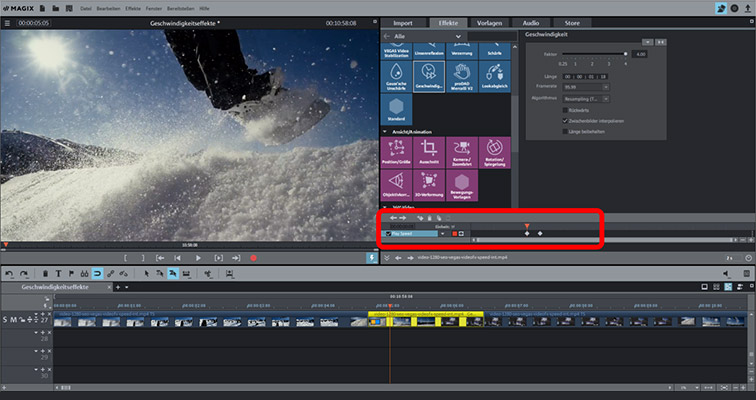This screenshot has height=400, width=756.
Task: Jump to previous keyframe with the left arrow
Action: point(393,218)
